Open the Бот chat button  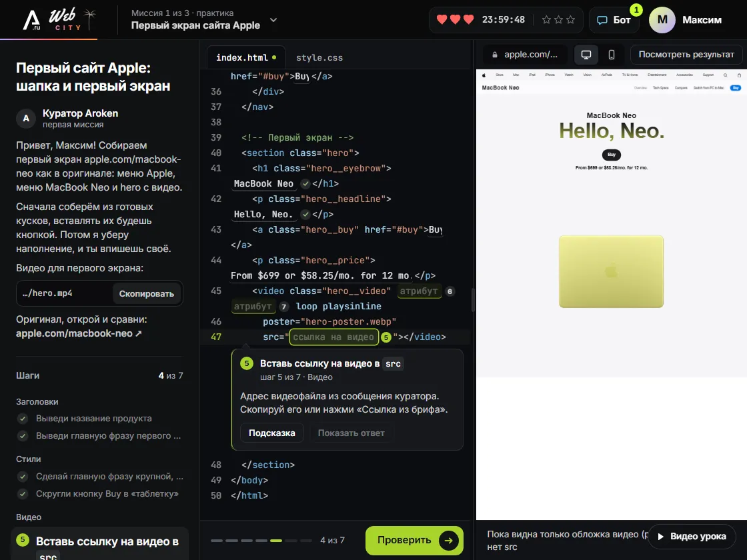point(614,20)
